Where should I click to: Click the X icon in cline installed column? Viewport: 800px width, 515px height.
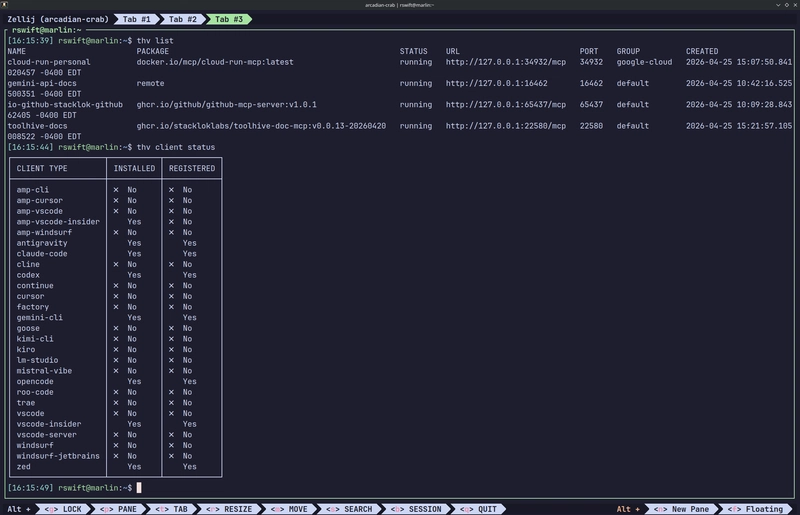pyautogui.click(x=116, y=264)
